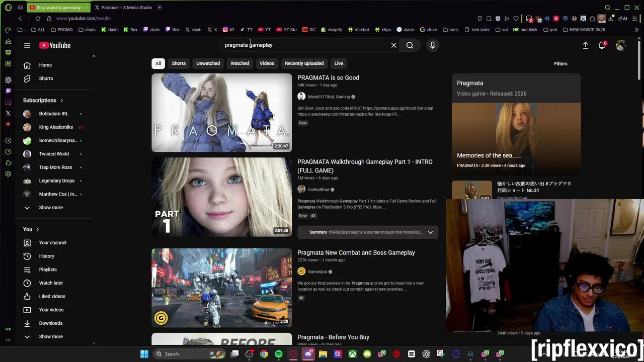The width and height of the screenshot is (644, 362).
Task: Open the MoistCr1TiKaL Gaming channel
Action: [x=329, y=97]
